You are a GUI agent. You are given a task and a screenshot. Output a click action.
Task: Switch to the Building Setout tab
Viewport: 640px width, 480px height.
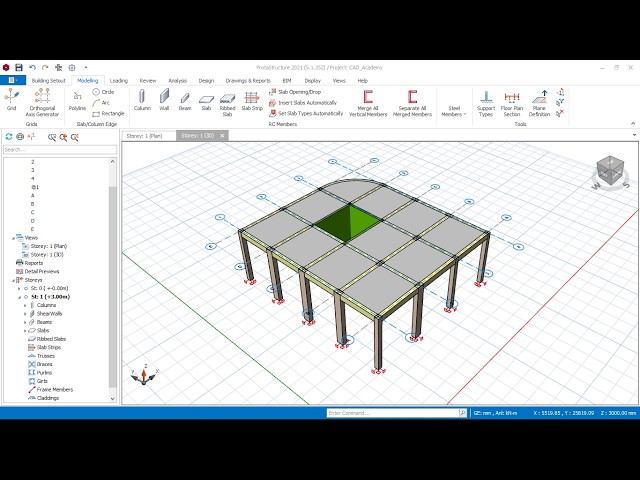click(x=49, y=81)
